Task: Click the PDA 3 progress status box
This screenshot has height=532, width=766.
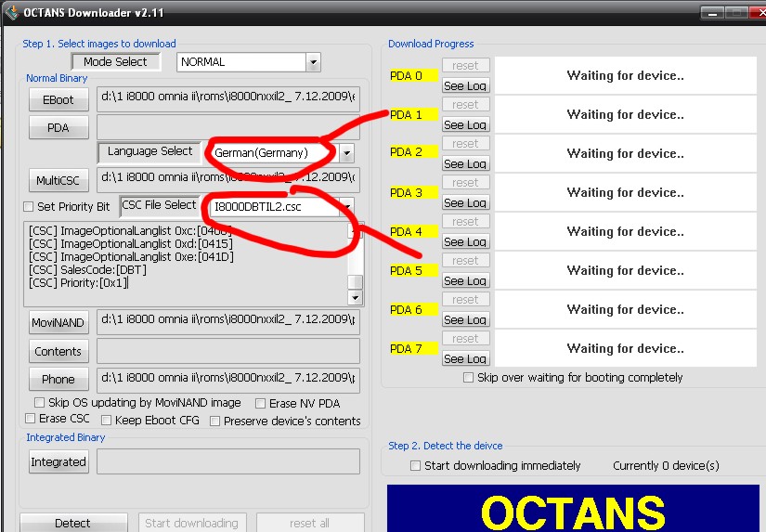Action: 625,192
